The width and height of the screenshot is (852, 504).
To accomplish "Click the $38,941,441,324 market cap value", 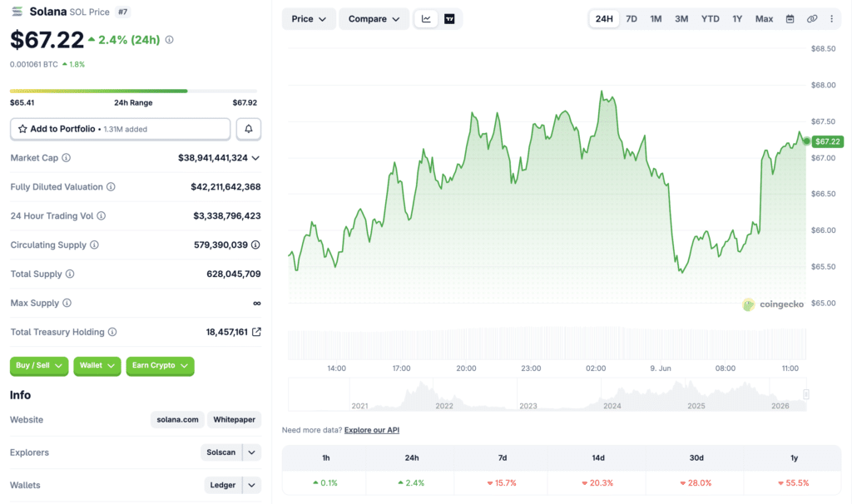I will [213, 158].
